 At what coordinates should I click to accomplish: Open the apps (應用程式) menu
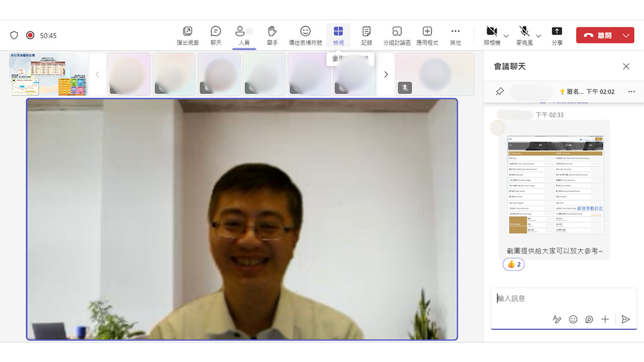[427, 36]
